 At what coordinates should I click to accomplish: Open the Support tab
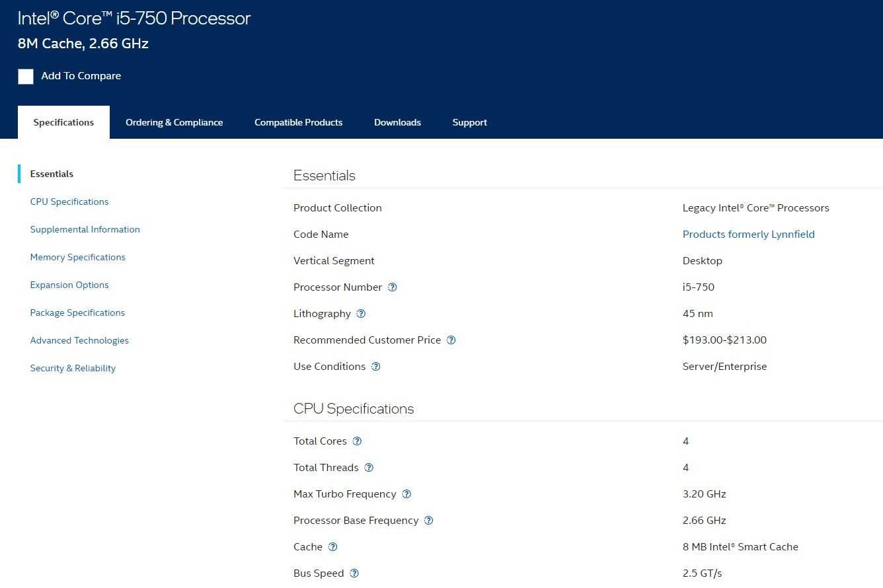[470, 122]
